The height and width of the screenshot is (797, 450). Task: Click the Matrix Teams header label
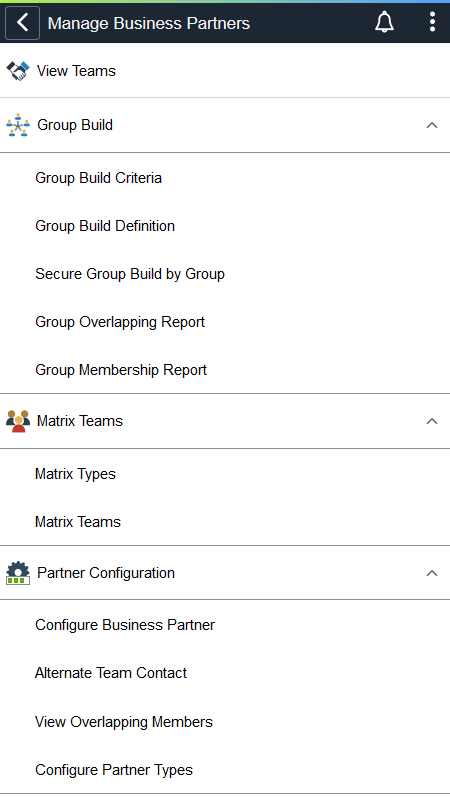point(79,421)
